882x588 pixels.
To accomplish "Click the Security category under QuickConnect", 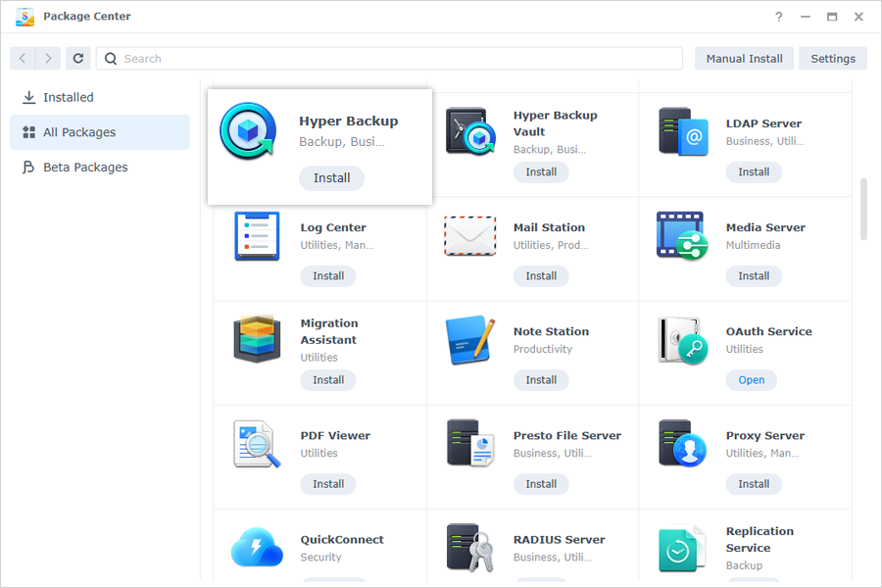I will click(320, 558).
